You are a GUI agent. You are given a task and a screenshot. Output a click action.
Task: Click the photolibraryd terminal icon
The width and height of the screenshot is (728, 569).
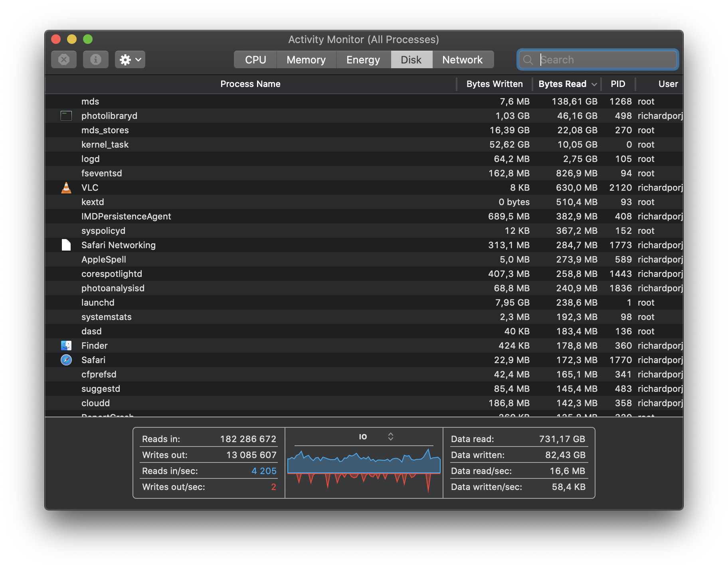point(66,116)
